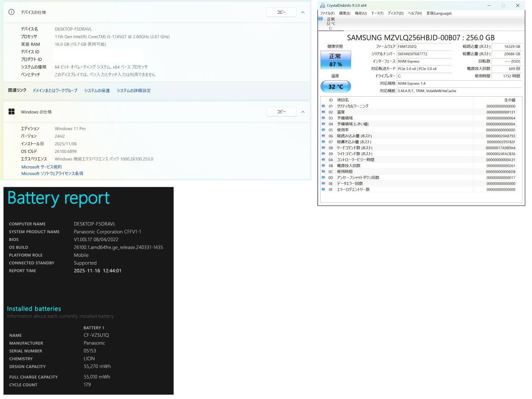532x399 pixels.
Task: Click status dot for 電源投入回数 row
Action: click(323, 166)
